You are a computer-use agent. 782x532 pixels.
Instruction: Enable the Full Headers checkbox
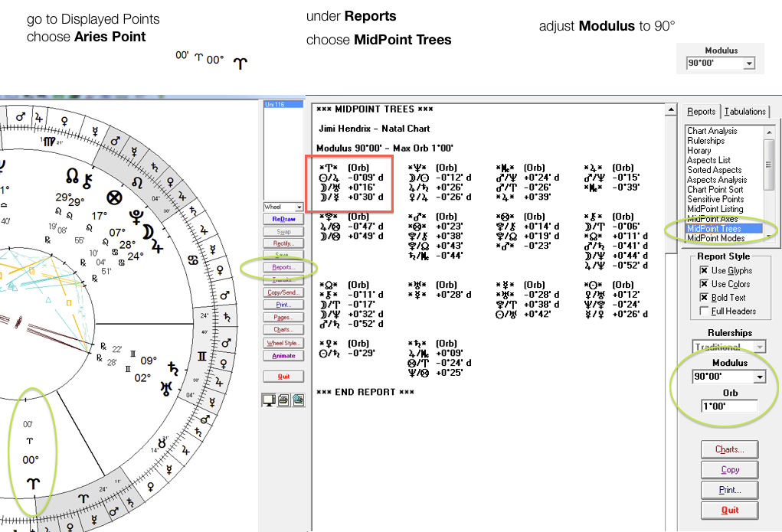click(x=704, y=311)
